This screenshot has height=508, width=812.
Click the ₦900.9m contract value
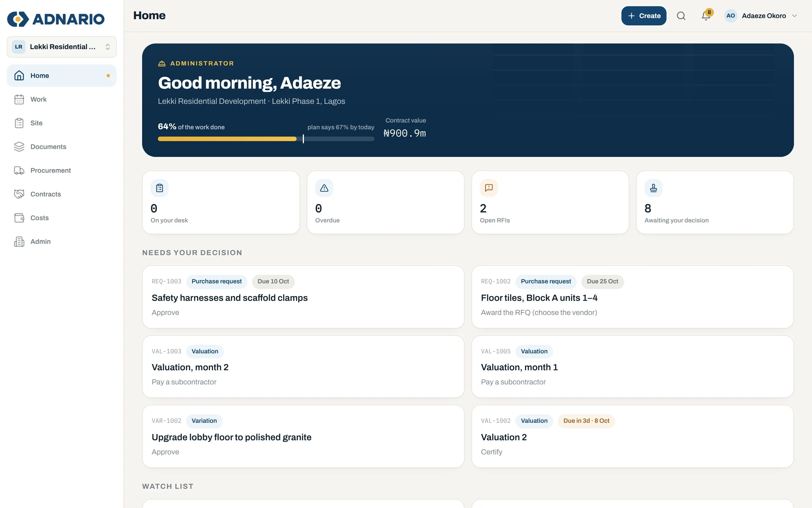point(405,133)
